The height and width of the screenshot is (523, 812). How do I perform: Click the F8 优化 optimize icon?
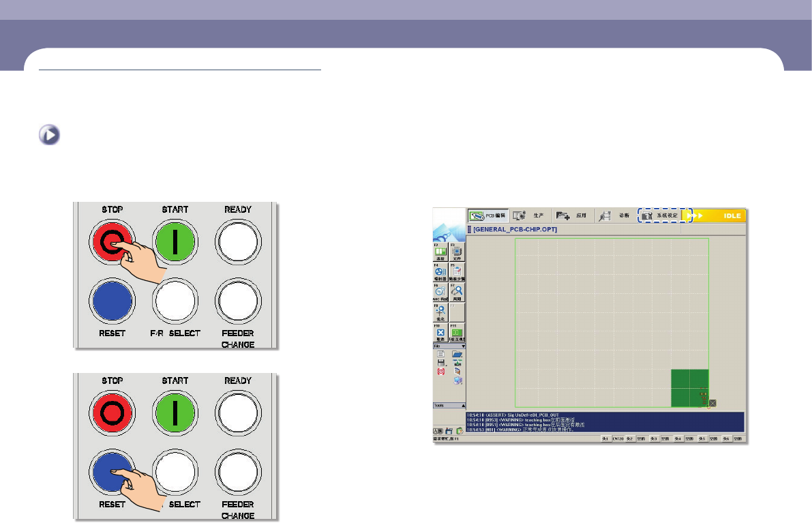440,312
